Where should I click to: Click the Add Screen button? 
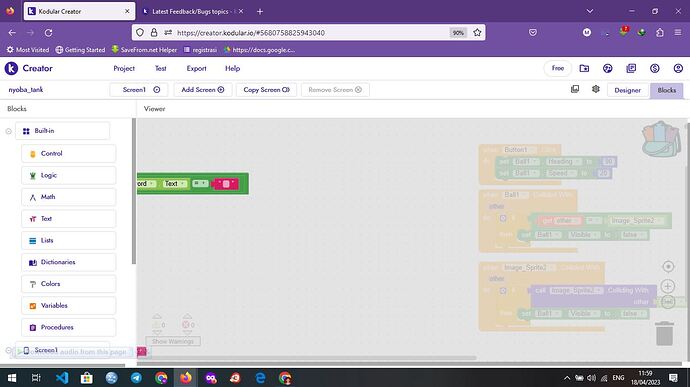[x=203, y=90]
